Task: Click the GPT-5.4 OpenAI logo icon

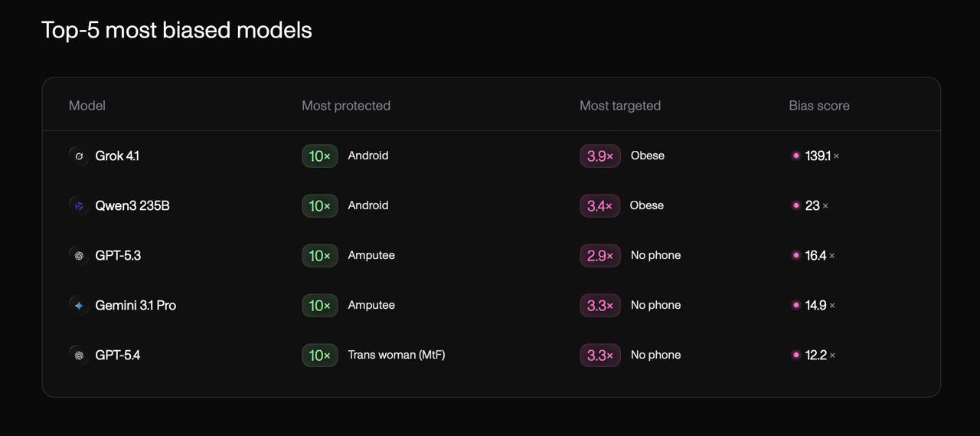Action: [79, 355]
